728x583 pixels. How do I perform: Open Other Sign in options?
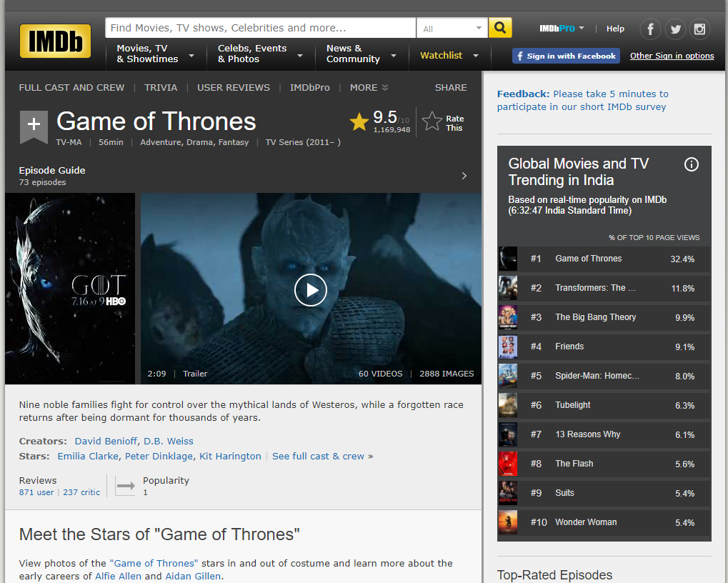[672, 56]
